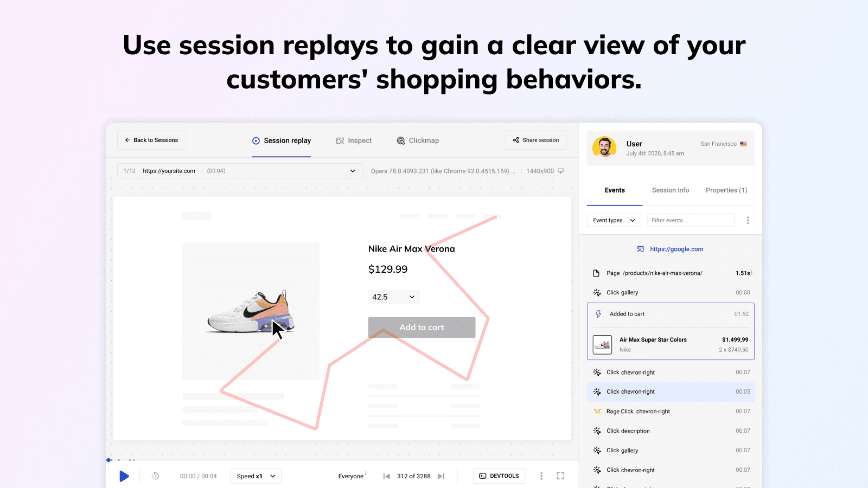Open the google.com referrer link

676,249
